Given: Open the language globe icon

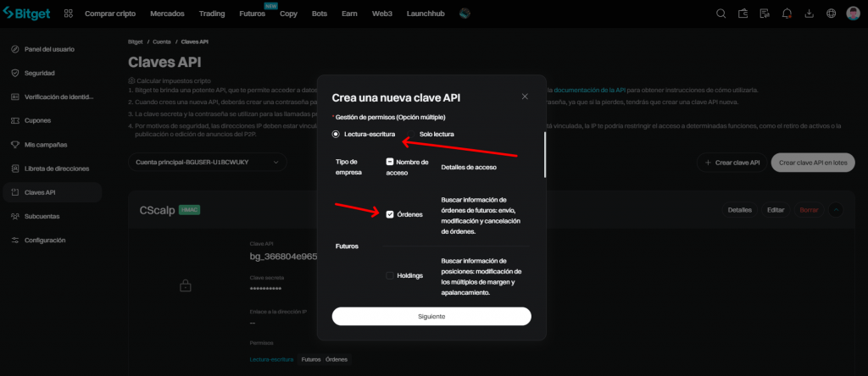Looking at the screenshot, I should [x=831, y=14].
